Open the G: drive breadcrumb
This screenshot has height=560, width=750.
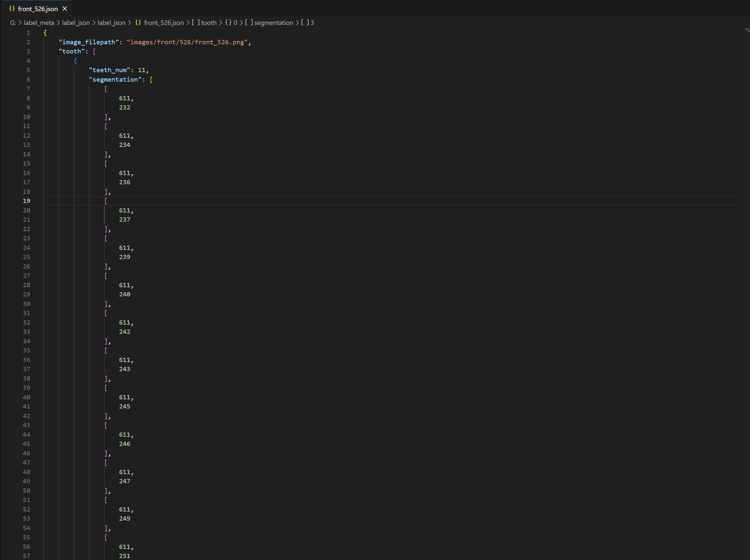pyautogui.click(x=13, y=23)
